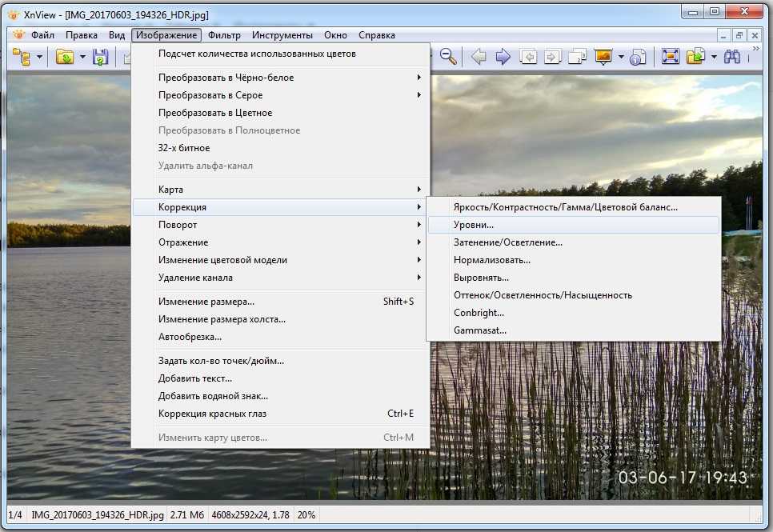Image resolution: width=773 pixels, height=532 pixels.
Task: Click the Save As floppy disk icon
Action: 100,57
